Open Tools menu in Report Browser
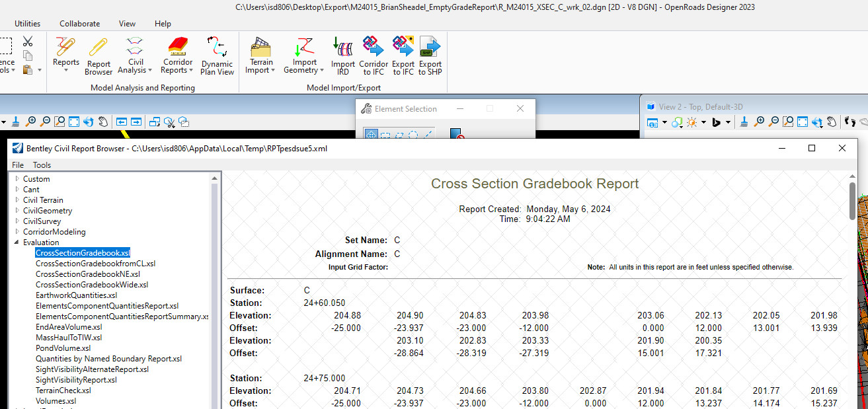 coord(42,165)
